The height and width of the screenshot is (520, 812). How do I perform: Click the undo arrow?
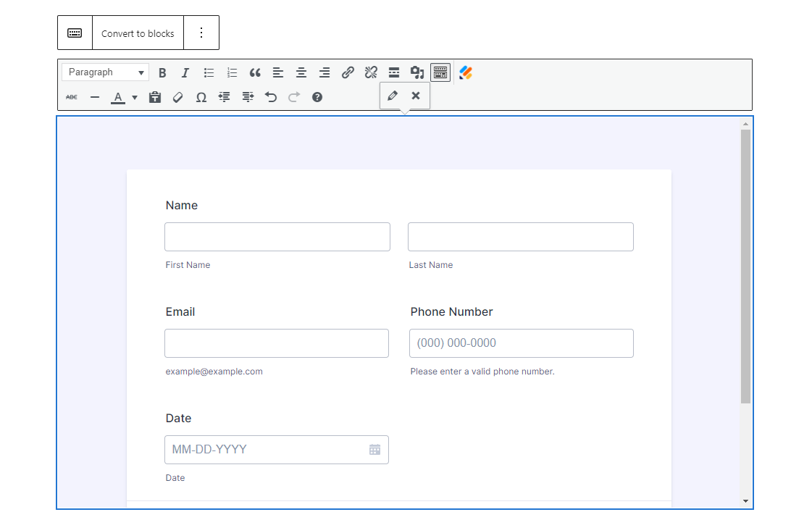[x=271, y=97]
